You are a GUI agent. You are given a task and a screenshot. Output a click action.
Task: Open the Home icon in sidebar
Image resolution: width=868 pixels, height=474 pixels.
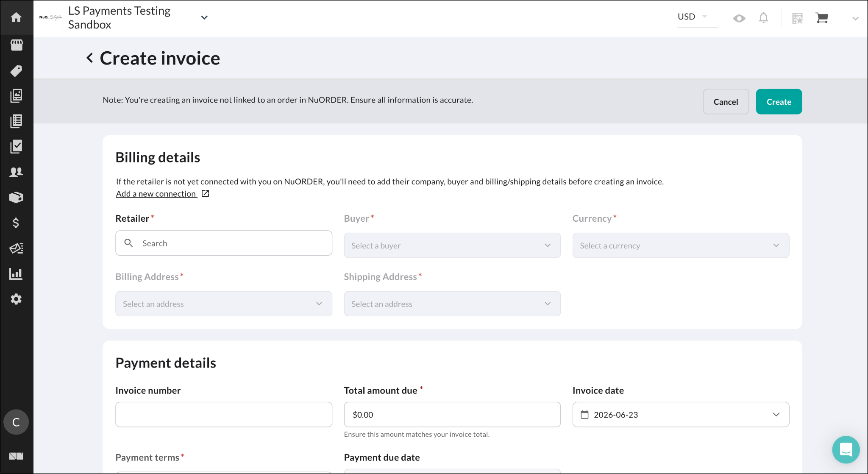(x=16, y=17)
